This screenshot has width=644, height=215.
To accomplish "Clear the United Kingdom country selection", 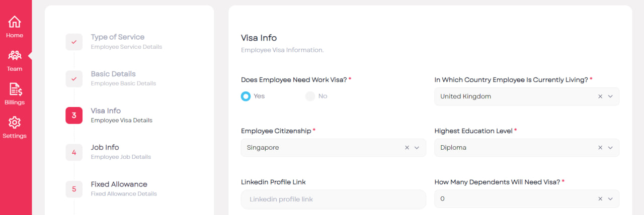I will (600, 96).
